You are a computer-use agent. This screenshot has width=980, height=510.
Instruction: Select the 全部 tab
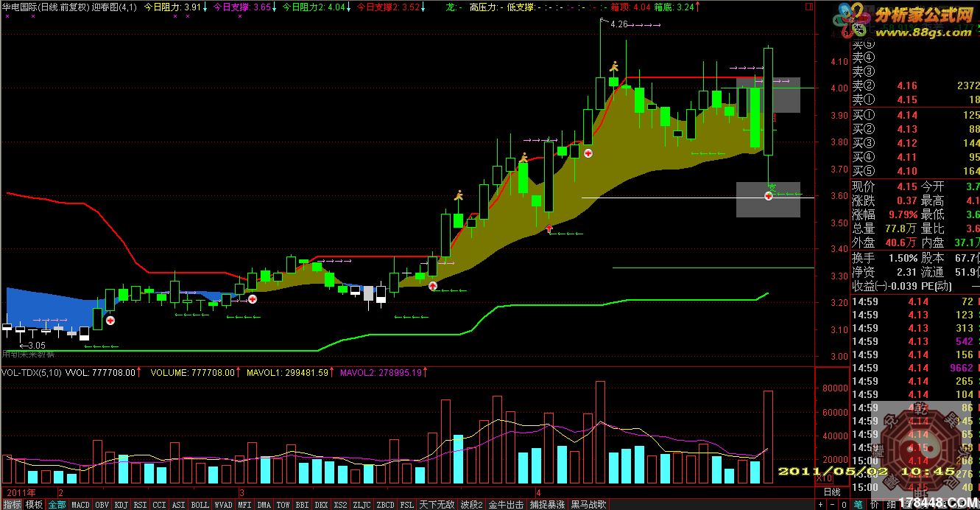(x=57, y=505)
